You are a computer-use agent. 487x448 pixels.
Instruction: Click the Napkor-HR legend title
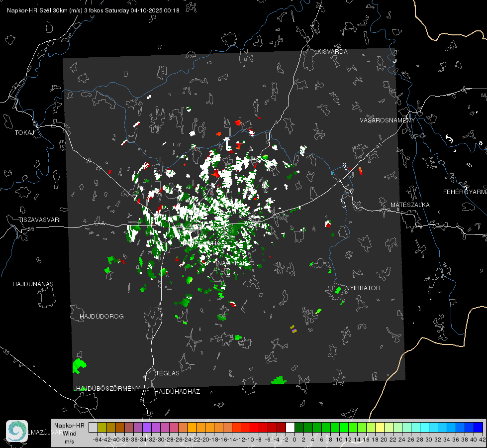pos(69,425)
